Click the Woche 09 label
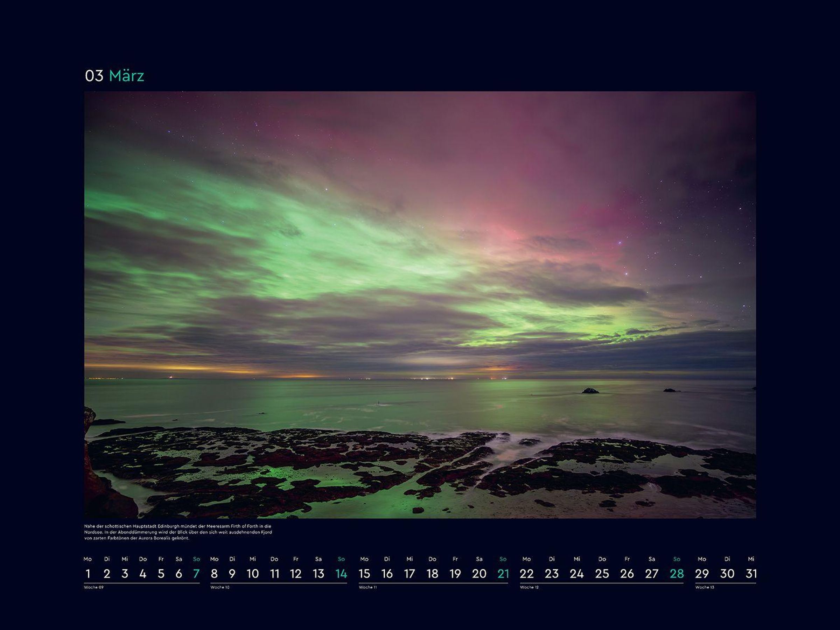Viewport: 840px width, 630px height. coord(93,587)
